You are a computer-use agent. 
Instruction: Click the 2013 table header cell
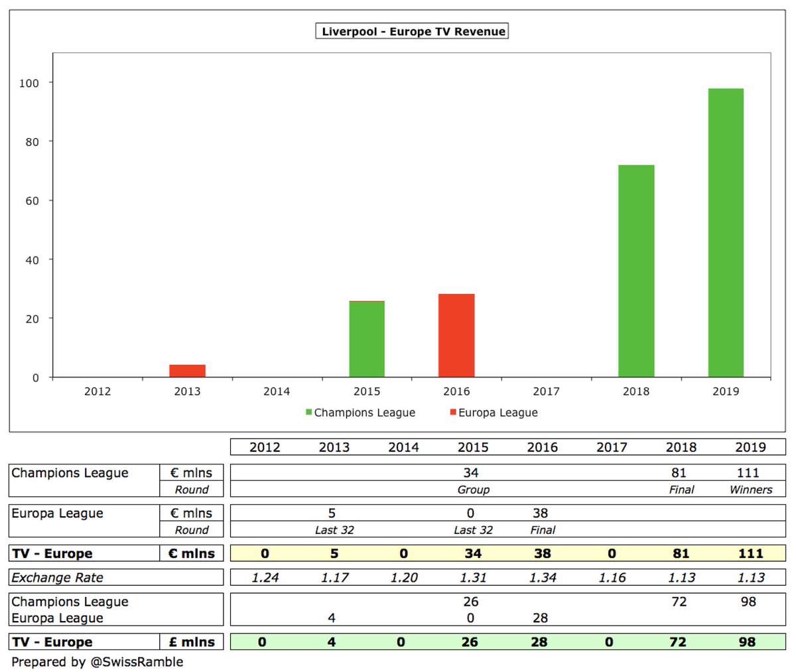coord(334,447)
